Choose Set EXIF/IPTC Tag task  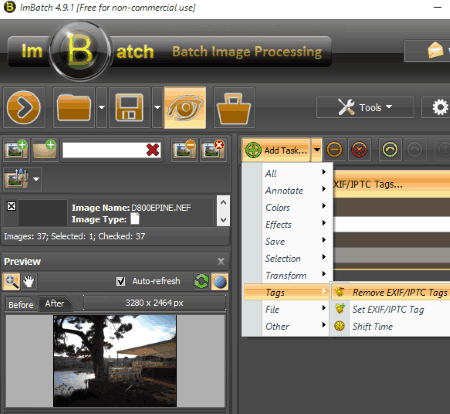(391, 309)
